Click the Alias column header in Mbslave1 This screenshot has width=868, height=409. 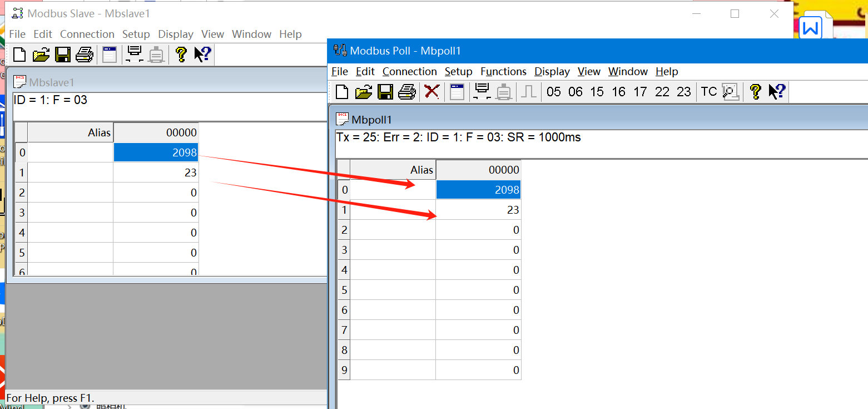pos(71,132)
